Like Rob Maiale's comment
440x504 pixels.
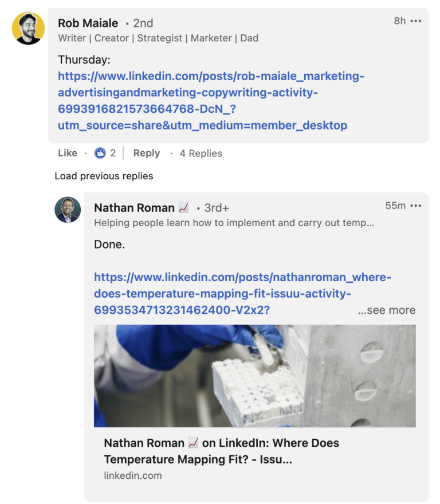(x=67, y=153)
